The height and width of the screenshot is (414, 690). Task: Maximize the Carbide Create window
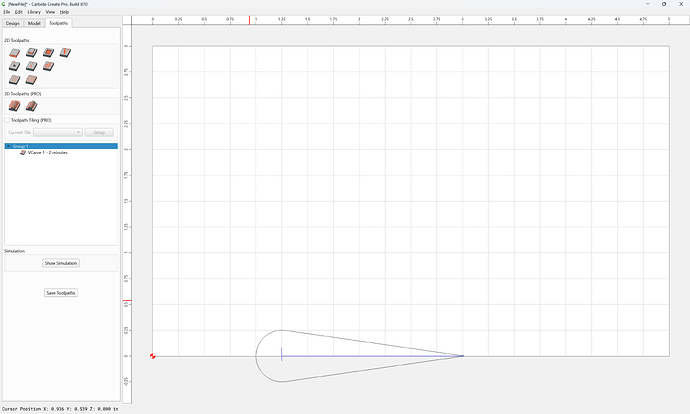pos(664,4)
